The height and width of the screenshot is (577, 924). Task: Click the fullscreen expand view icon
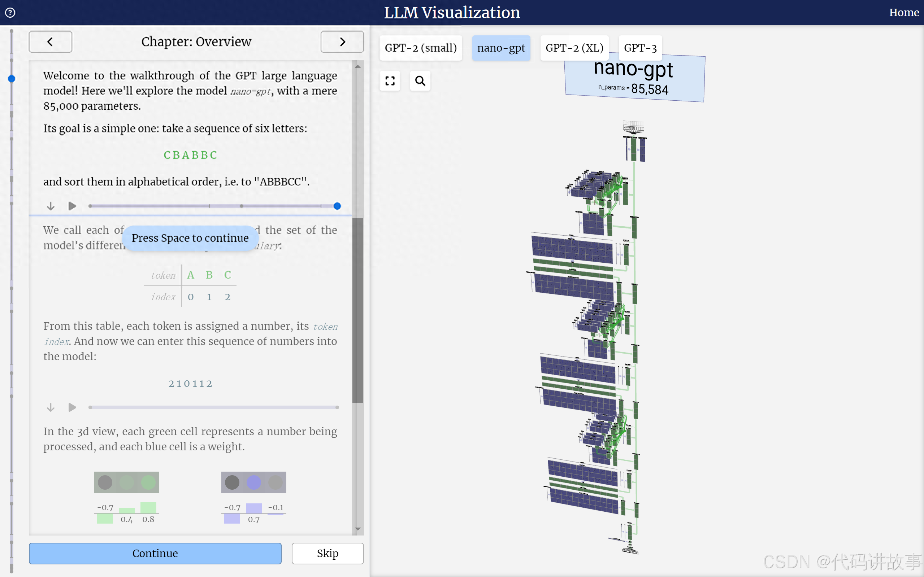point(390,81)
